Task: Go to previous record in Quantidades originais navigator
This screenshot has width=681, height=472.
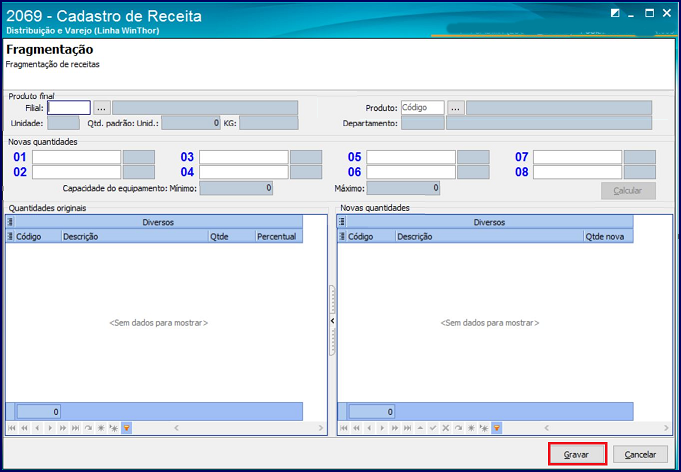Action: pos(37,428)
